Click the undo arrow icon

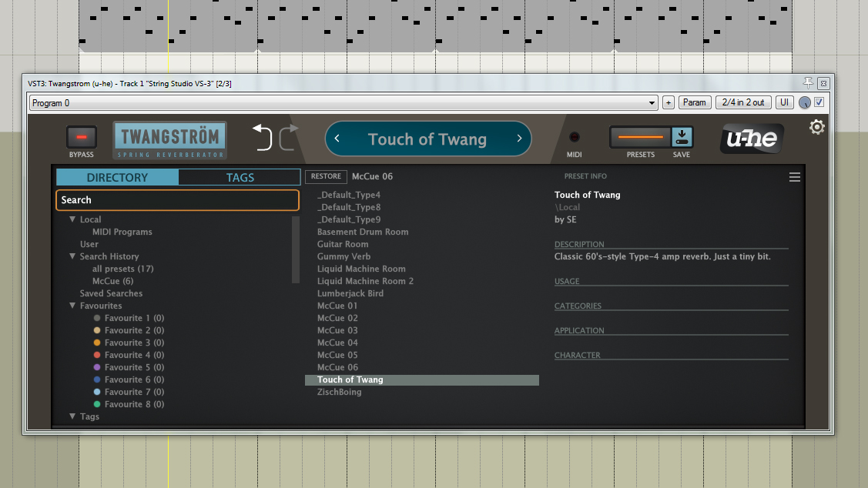point(263,138)
